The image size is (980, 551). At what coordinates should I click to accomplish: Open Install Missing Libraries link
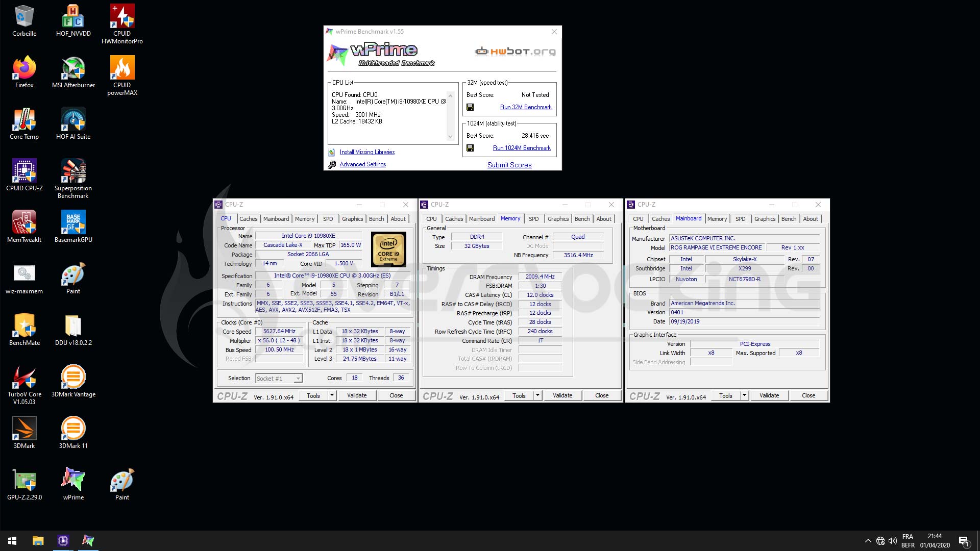[367, 152]
